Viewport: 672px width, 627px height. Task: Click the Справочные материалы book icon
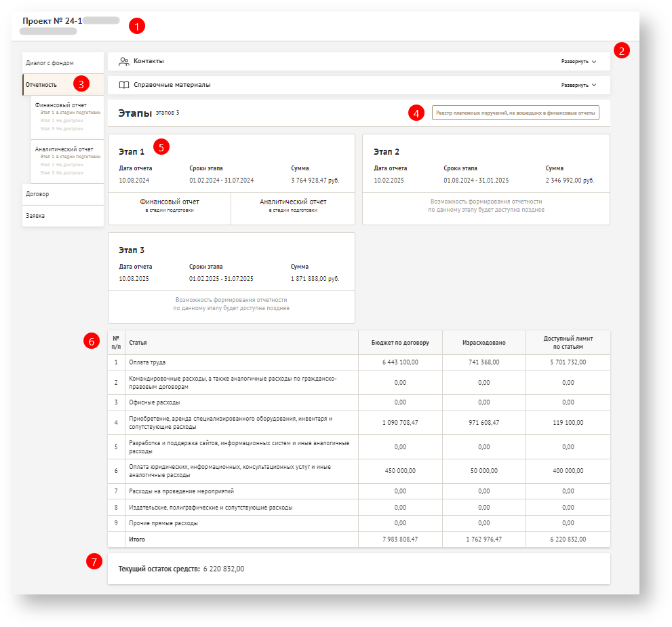click(124, 85)
